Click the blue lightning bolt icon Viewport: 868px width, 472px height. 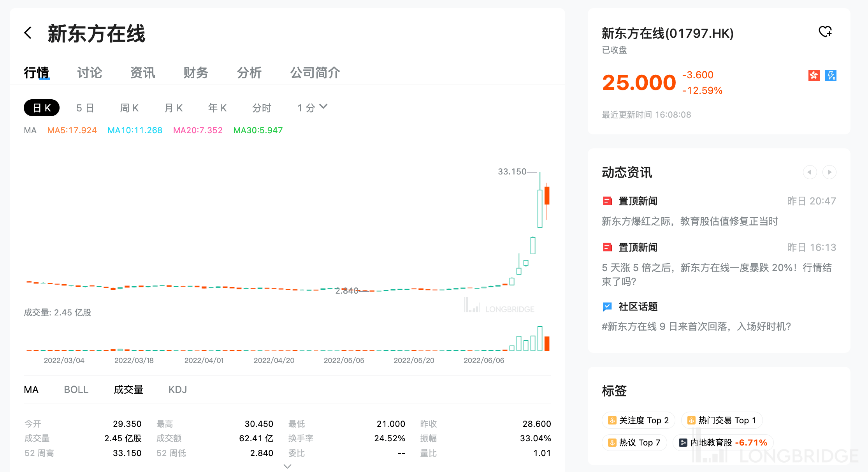click(x=831, y=75)
